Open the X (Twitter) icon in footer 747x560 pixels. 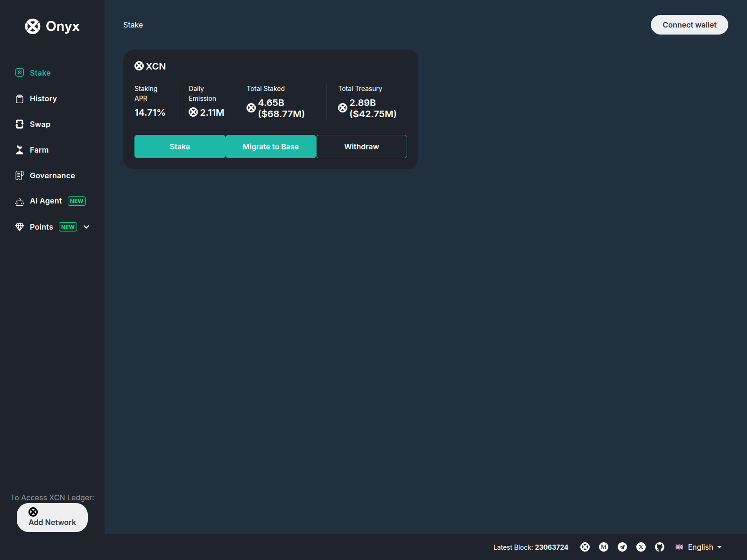(641, 547)
